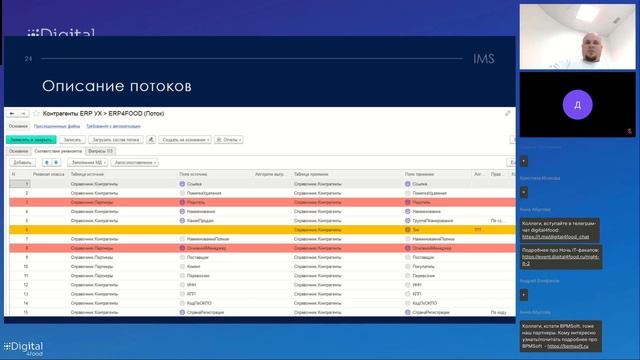Click source field icon for ОсновнойМенеджер
The width and height of the screenshot is (640, 360).
coord(182,248)
